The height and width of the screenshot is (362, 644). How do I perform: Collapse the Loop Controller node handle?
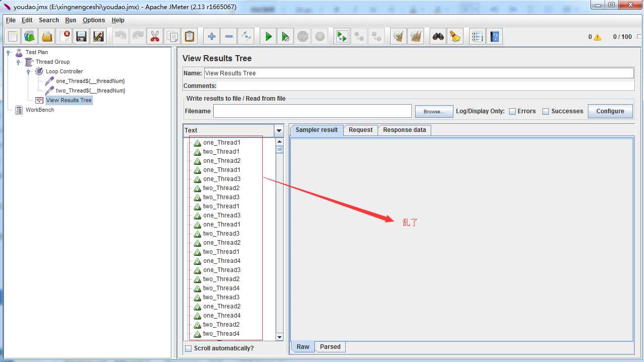(x=29, y=71)
